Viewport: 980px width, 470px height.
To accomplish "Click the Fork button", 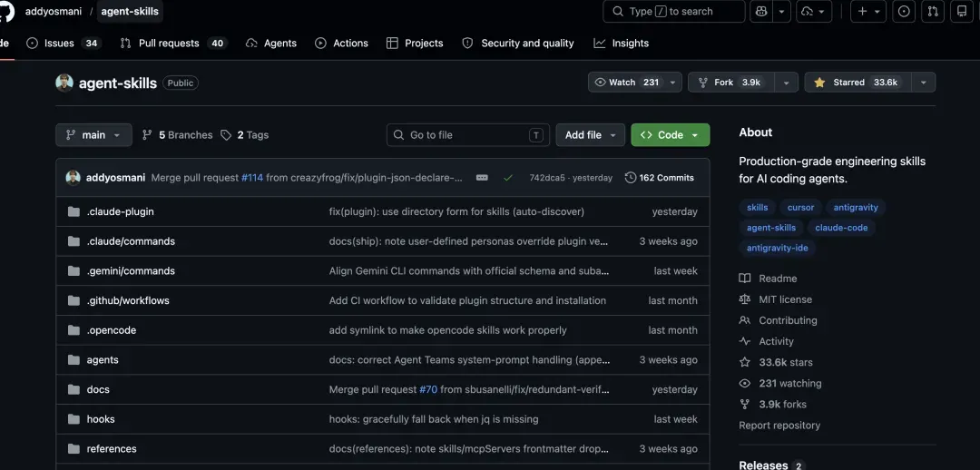I will click(731, 83).
